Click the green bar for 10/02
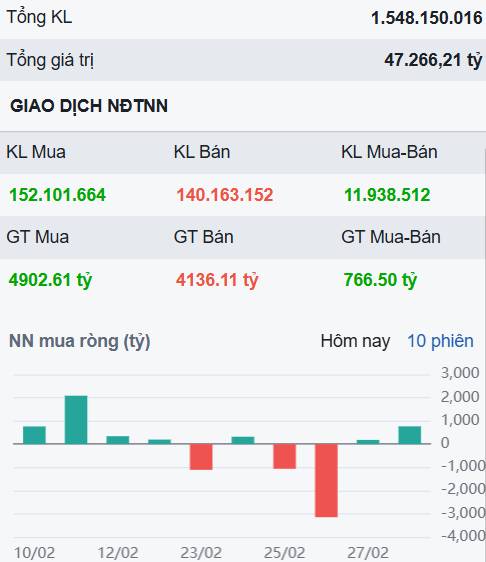Image resolution: width=486 pixels, height=562 pixels. [x=34, y=435]
